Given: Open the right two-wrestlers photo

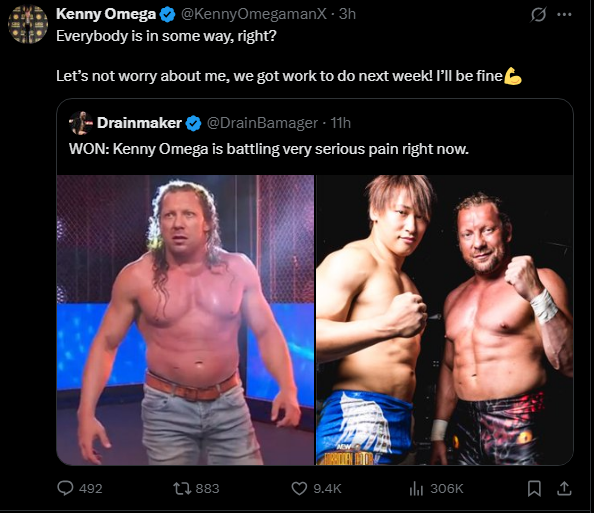Looking at the screenshot, I should [445, 320].
